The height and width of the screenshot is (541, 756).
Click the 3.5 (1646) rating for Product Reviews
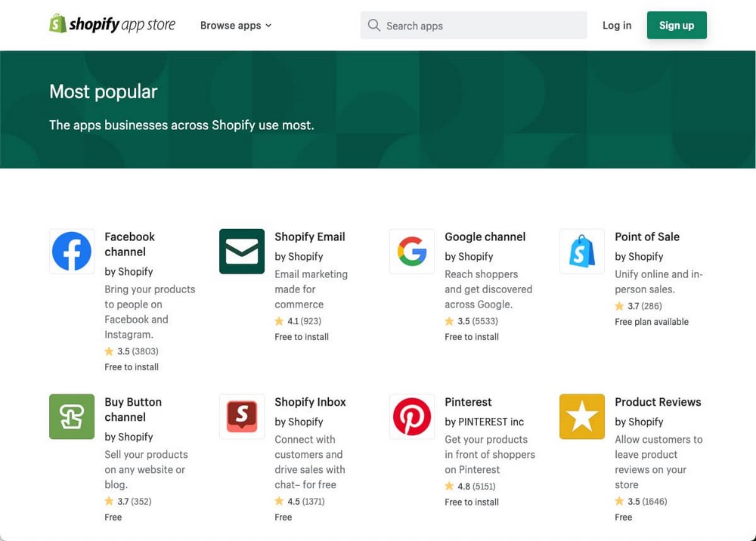tap(641, 502)
